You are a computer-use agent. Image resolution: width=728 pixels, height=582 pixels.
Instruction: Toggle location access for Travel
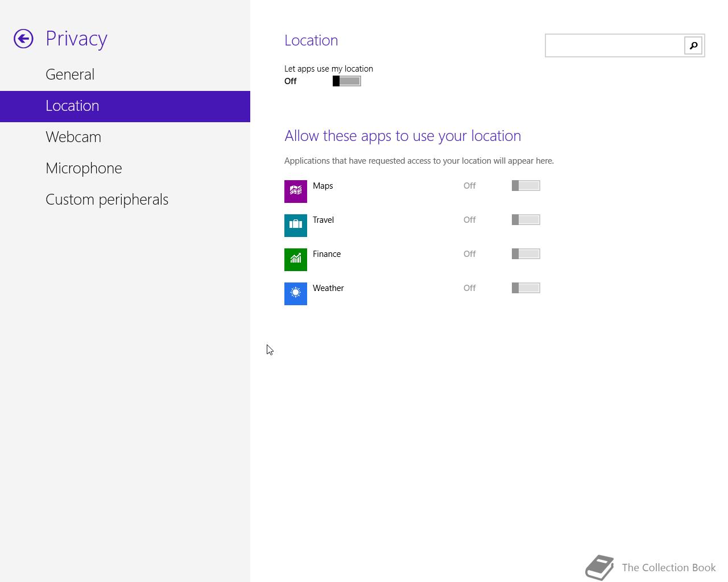(x=526, y=220)
